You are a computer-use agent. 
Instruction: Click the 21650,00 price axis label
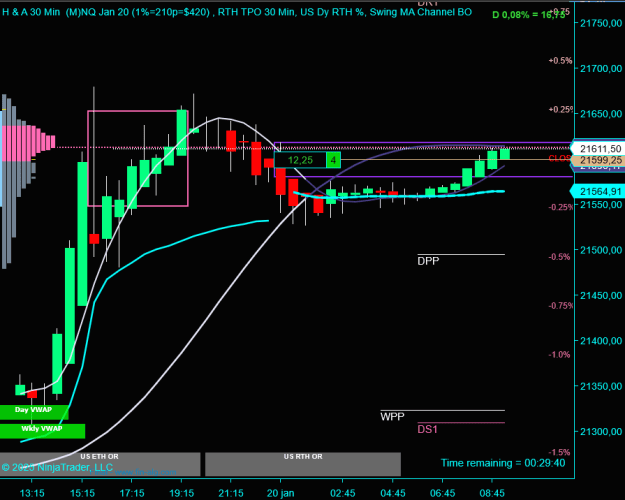601,114
